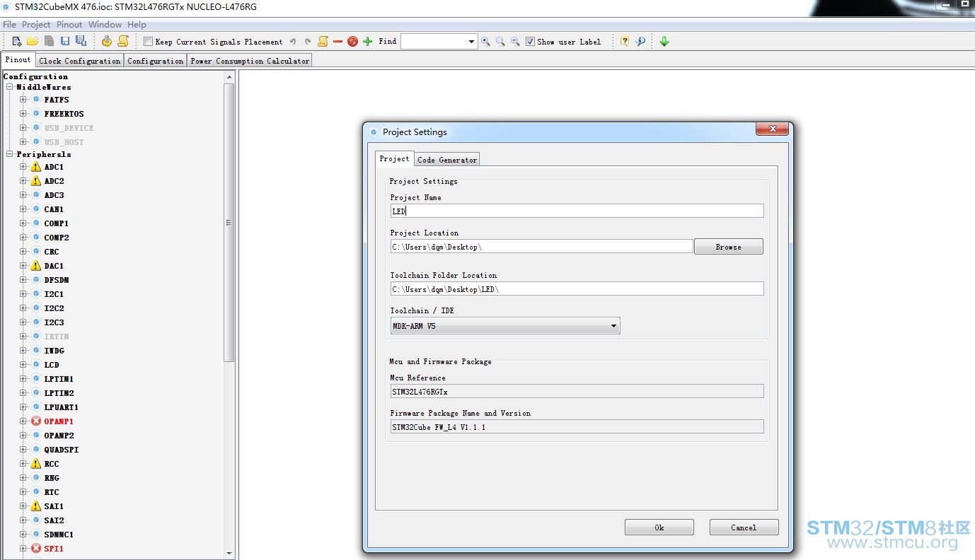Click the Browse button for Project Location
975x560 pixels.
coord(729,247)
